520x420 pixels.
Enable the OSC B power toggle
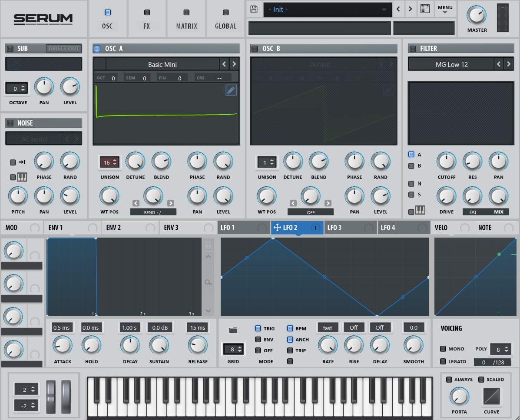pyautogui.click(x=255, y=49)
